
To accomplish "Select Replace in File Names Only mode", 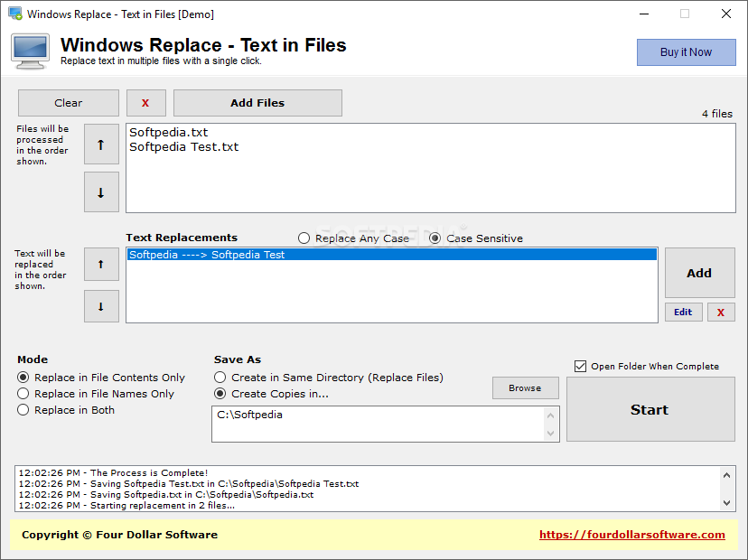I will (22, 393).
